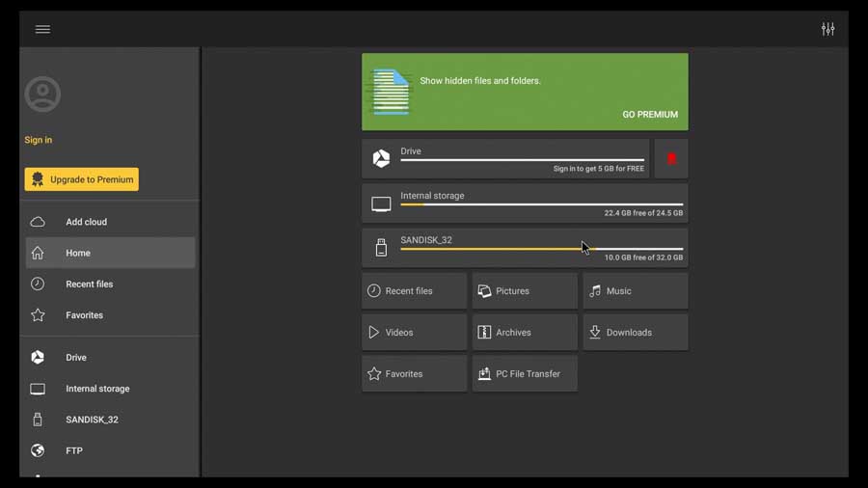
Task: Click the Drive storage usage bar
Action: tap(522, 160)
